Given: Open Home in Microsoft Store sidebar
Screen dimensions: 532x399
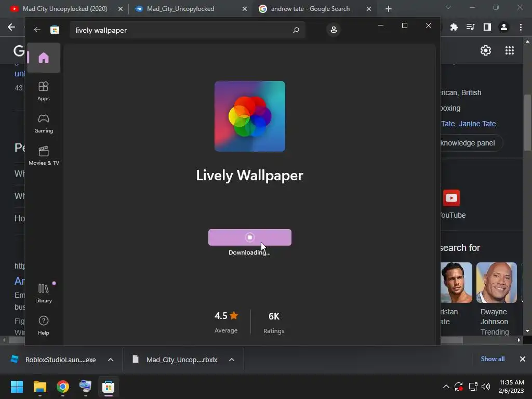Looking at the screenshot, I should [x=44, y=58].
